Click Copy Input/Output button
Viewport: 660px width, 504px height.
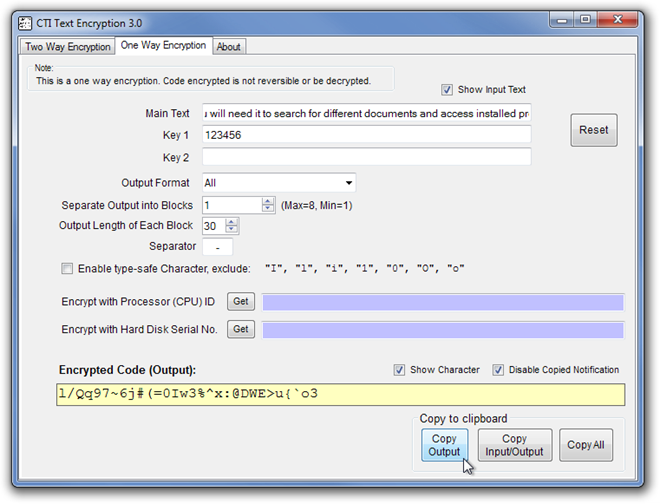click(x=514, y=445)
